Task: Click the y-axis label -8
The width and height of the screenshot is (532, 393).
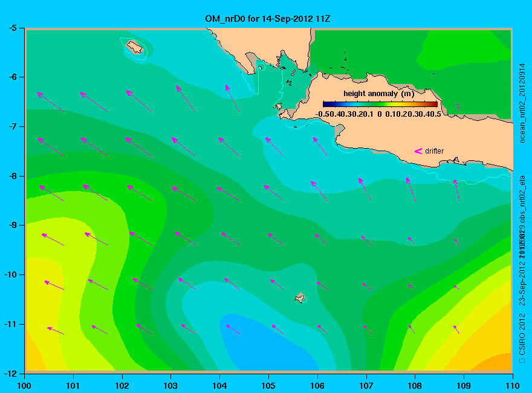Action: click(x=11, y=176)
